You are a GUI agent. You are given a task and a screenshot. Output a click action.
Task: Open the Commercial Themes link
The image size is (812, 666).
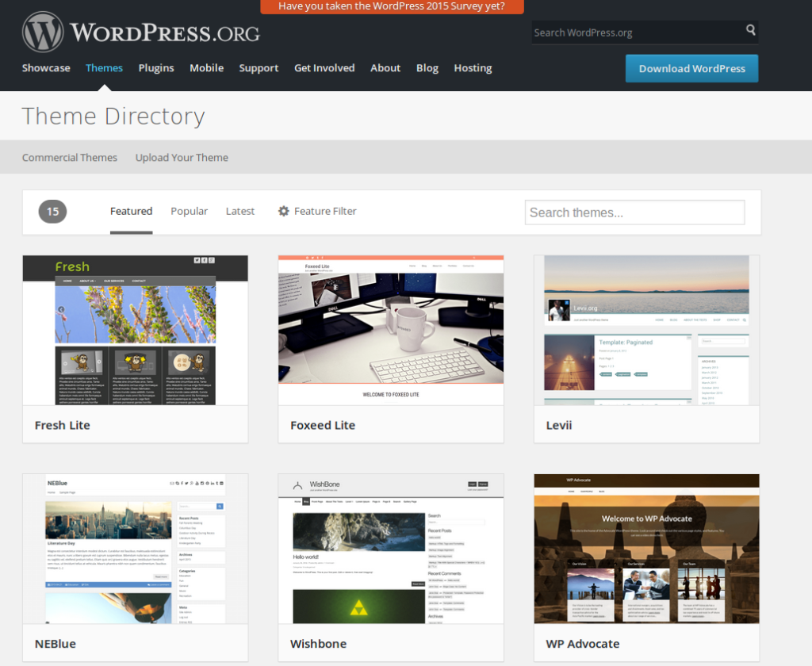(x=70, y=158)
